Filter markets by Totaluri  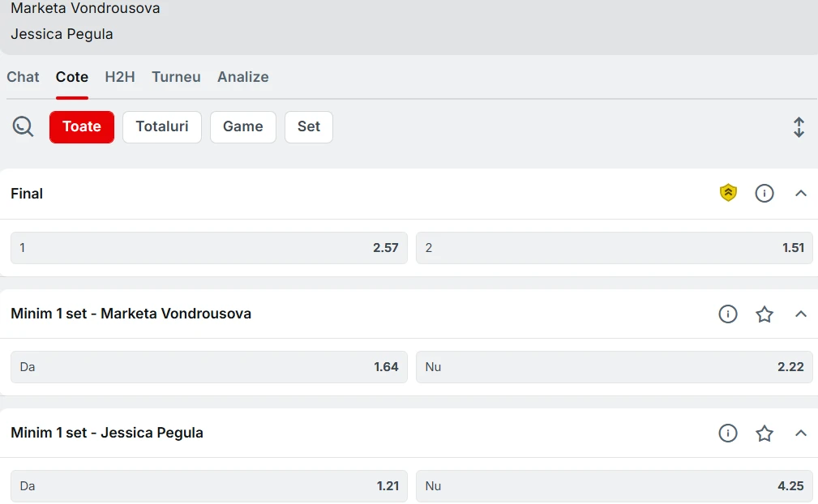(162, 126)
